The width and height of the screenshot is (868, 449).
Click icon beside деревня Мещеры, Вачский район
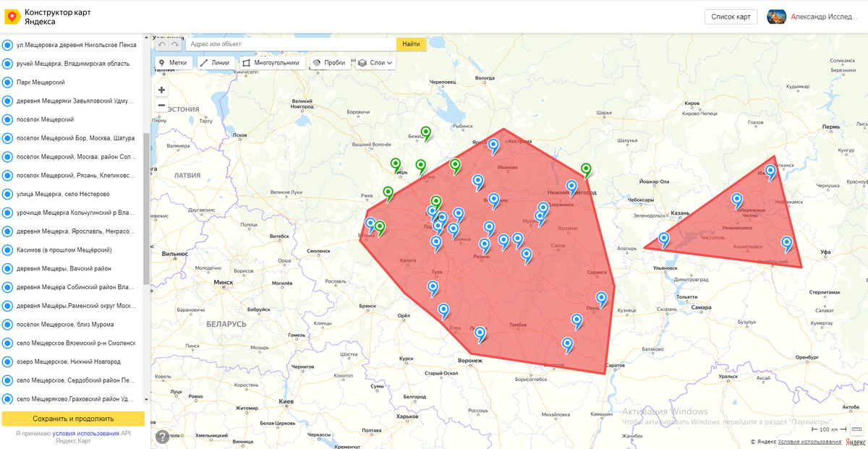(8, 268)
